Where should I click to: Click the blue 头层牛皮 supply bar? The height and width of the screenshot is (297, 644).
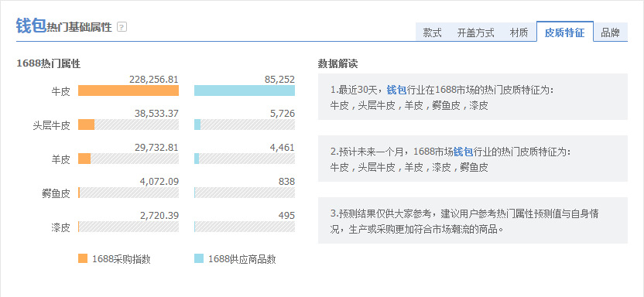[197, 125]
